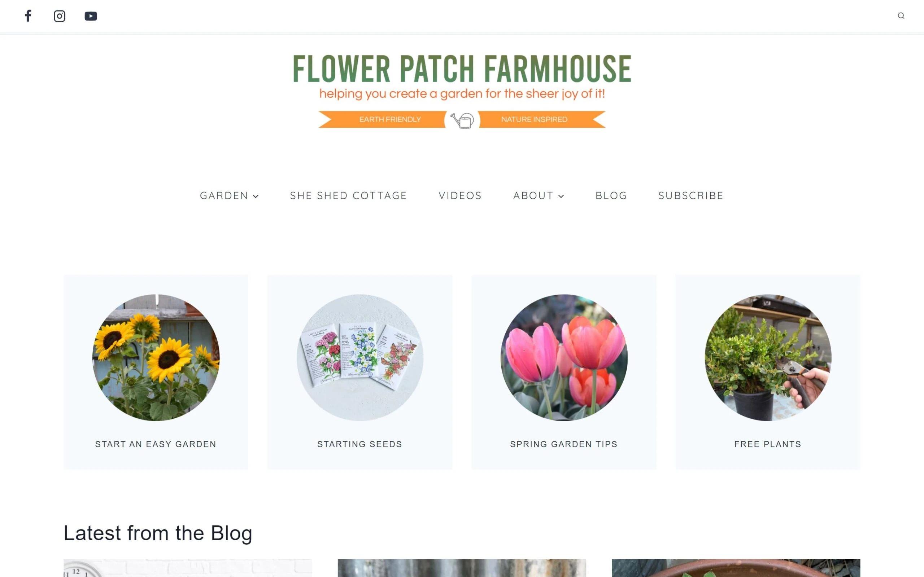924x577 pixels.
Task: Click the watering can logo icon
Action: coord(462,120)
